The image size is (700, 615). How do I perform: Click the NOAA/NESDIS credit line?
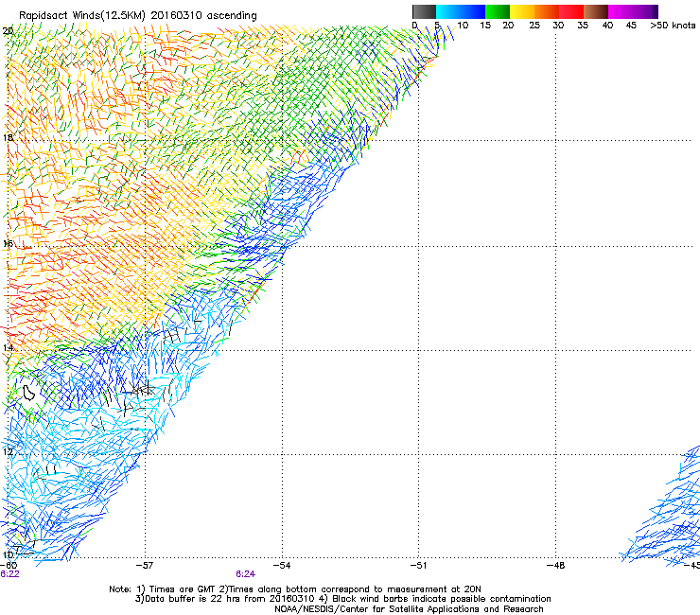(x=409, y=609)
